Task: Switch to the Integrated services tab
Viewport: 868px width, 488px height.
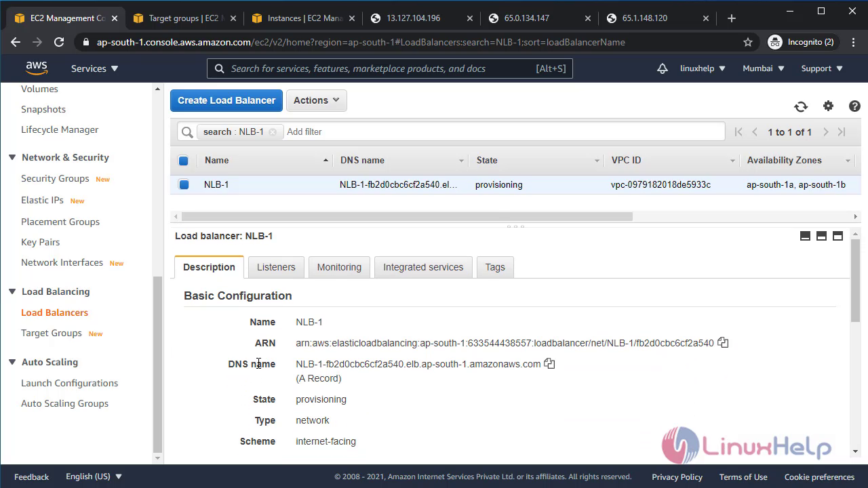Action: (423, 267)
